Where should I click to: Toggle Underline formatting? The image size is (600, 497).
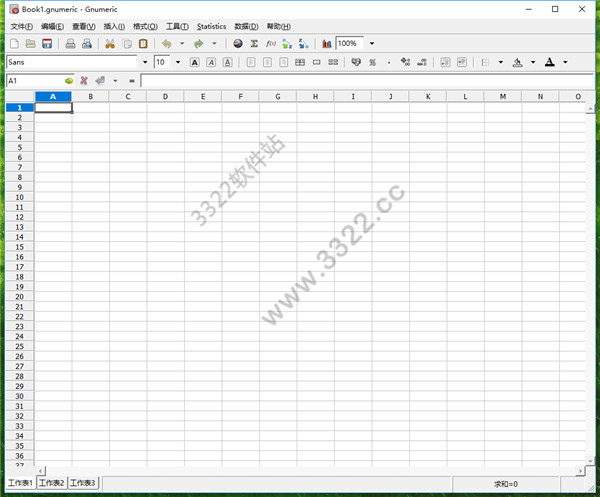click(x=228, y=62)
